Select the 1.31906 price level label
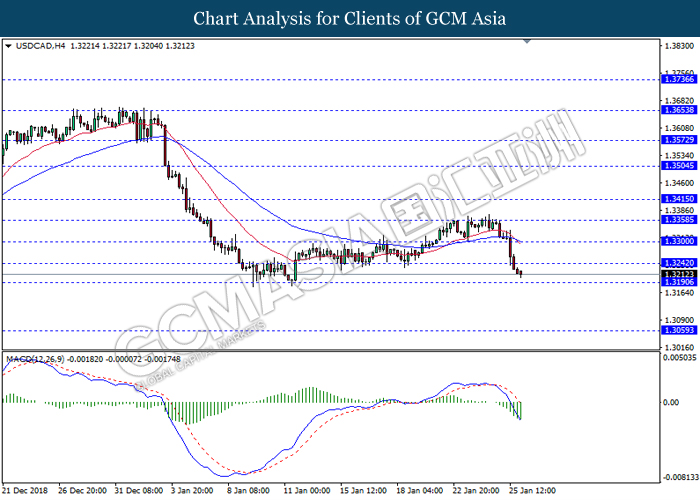This screenshot has width=700, height=500. coord(679,282)
